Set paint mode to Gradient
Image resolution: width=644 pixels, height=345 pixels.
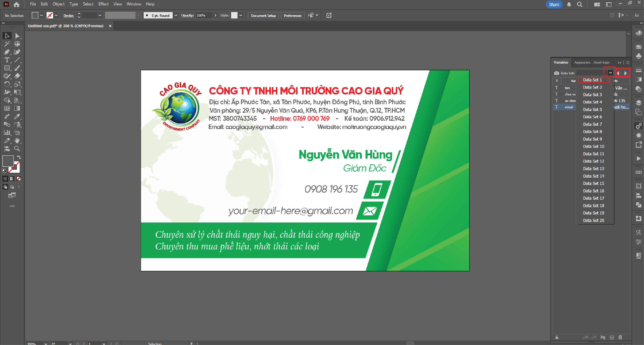tap(12, 179)
